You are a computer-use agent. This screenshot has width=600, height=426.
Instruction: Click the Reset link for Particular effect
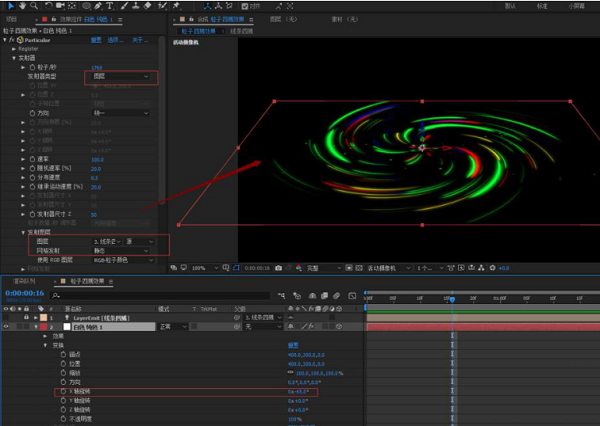click(96, 40)
